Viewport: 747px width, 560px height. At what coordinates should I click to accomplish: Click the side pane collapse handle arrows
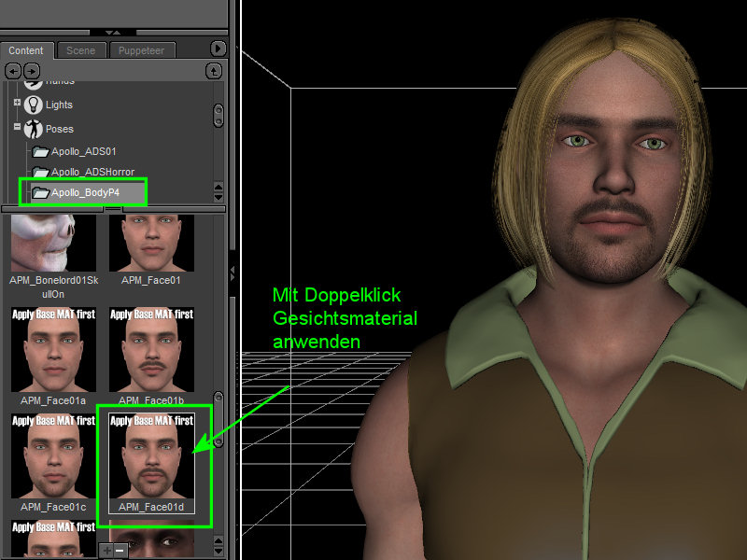click(x=233, y=273)
